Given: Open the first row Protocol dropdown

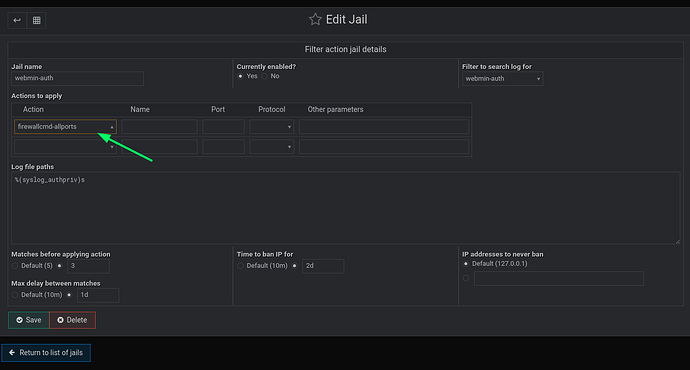Looking at the screenshot, I should tap(272, 127).
